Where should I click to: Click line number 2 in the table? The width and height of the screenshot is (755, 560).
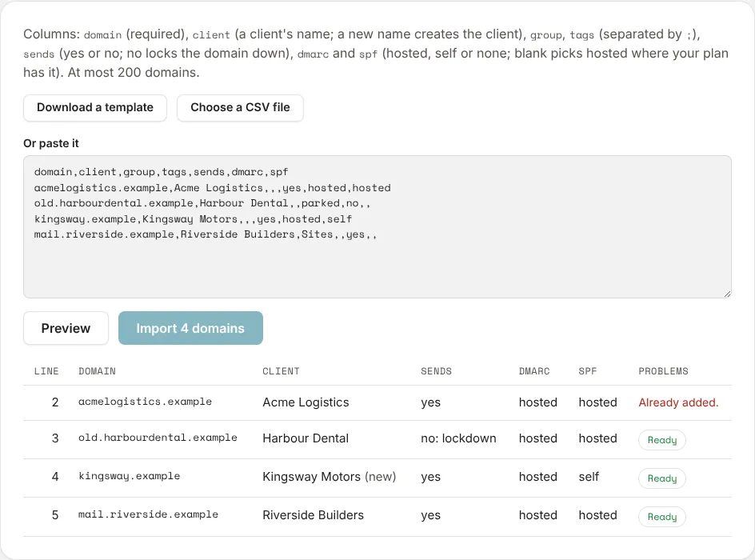(x=55, y=402)
